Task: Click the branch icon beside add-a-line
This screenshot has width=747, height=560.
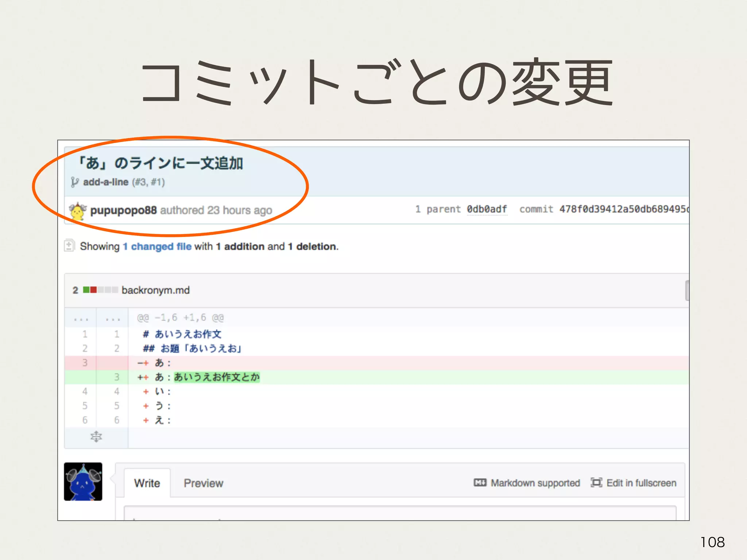Action: pyautogui.click(x=74, y=182)
